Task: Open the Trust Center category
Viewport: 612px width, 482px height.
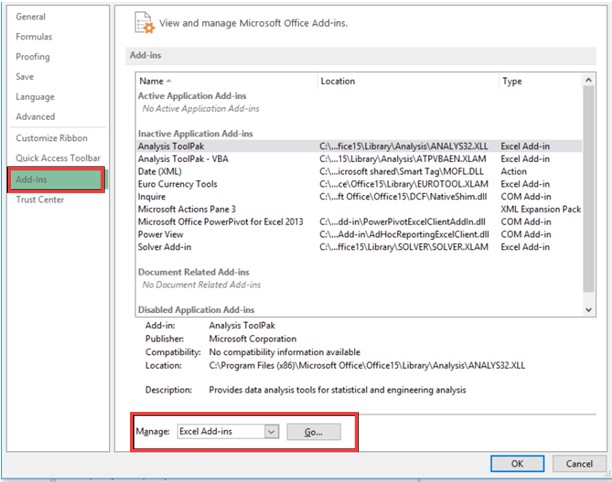Action: pyautogui.click(x=40, y=200)
